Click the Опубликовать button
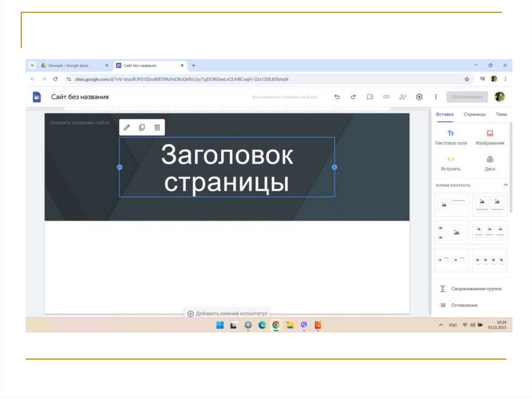 [467, 97]
